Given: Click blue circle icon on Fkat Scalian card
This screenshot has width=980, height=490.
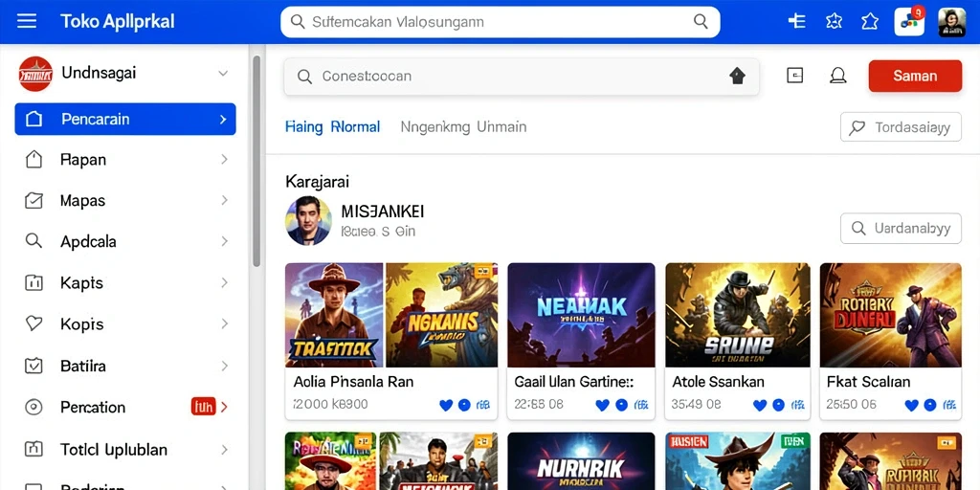Looking at the screenshot, I should (930, 405).
